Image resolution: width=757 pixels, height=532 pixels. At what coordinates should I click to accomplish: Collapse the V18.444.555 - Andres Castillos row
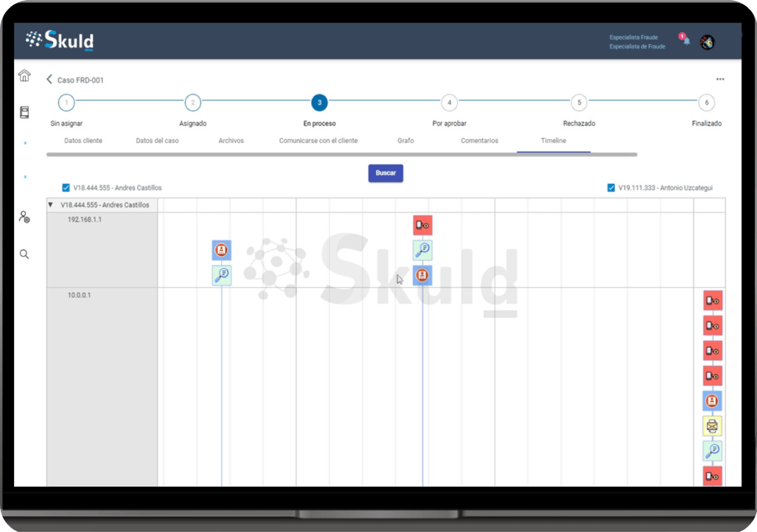pos(51,205)
